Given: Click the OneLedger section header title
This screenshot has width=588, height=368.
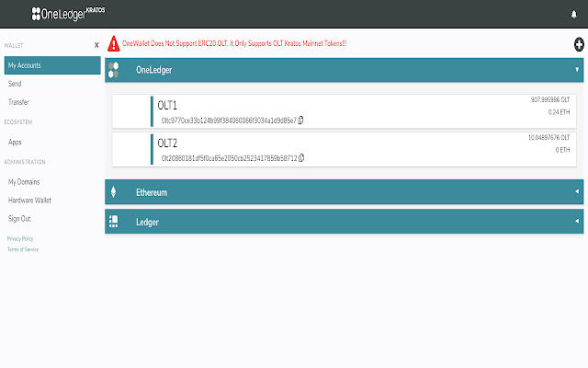Looking at the screenshot, I should click(x=153, y=70).
